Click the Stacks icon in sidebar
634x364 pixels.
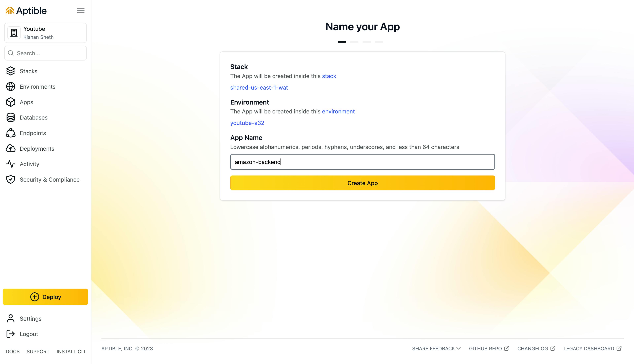tap(10, 71)
